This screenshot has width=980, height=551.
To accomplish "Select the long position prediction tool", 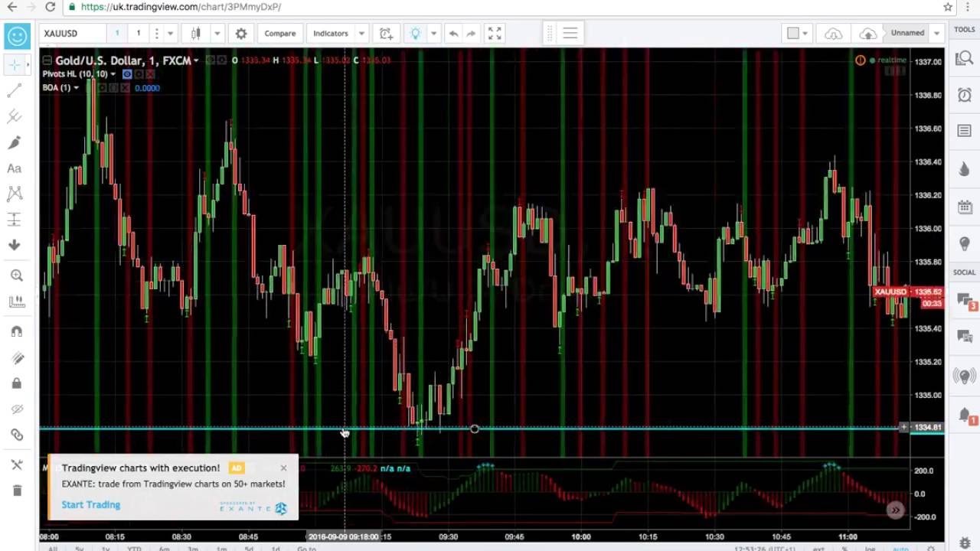I will pyautogui.click(x=15, y=220).
